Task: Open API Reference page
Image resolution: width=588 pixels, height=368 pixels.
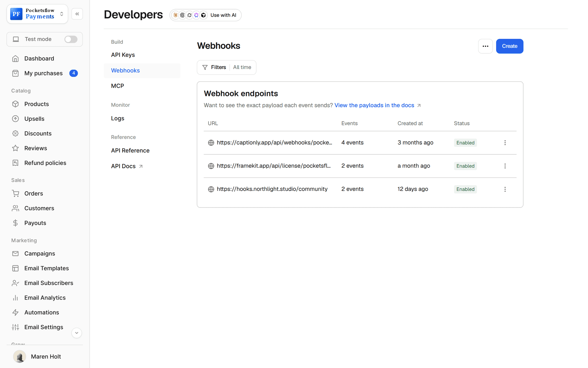Action: coord(130,151)
